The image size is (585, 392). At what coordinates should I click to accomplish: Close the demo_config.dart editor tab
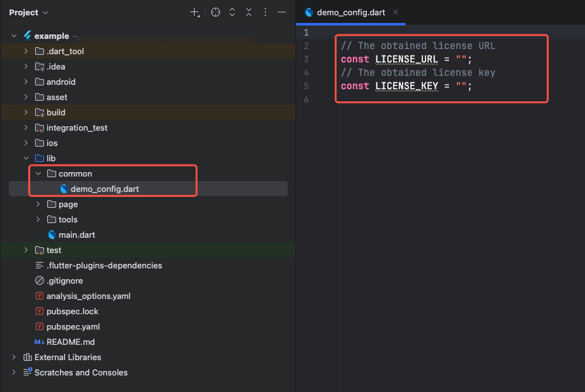coord(396,12)
